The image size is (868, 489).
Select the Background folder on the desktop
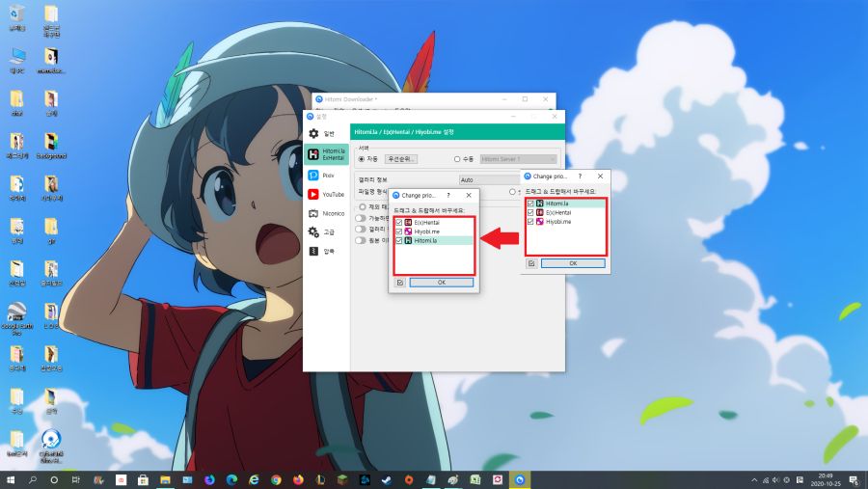(51, 146)
